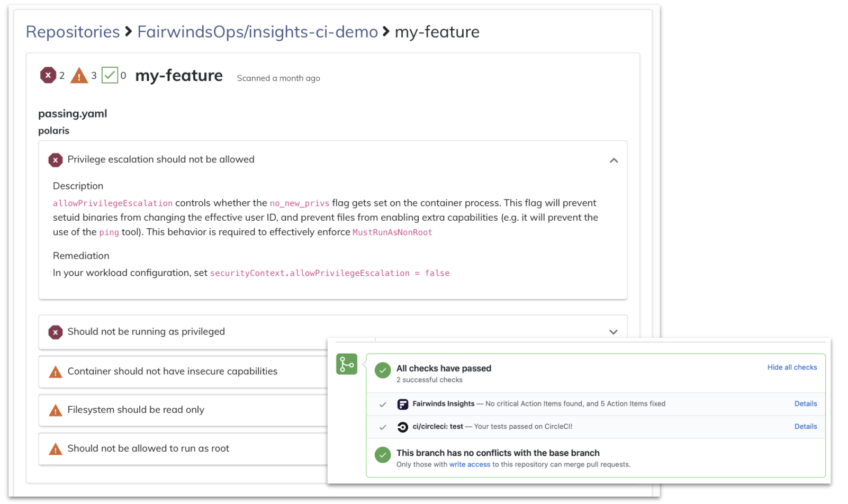Screen dimensions: 848x504
Task: Click the green passed checkbox icon in header
Action: (110, 75)
